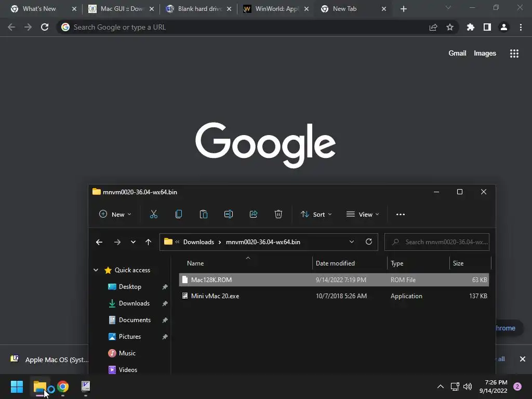This screenshot has height=399, width=532.
Task: Close the WinWorld tab
Action: click(307, 9)
